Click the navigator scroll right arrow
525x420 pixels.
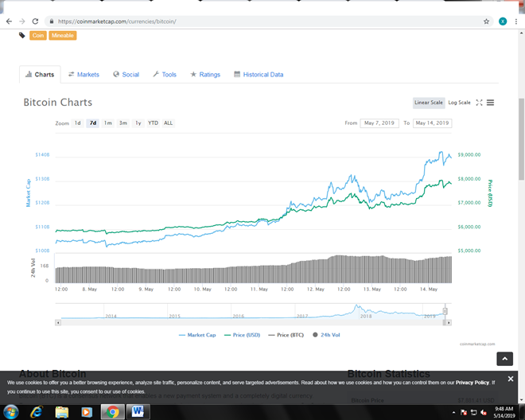pos(449,322)
